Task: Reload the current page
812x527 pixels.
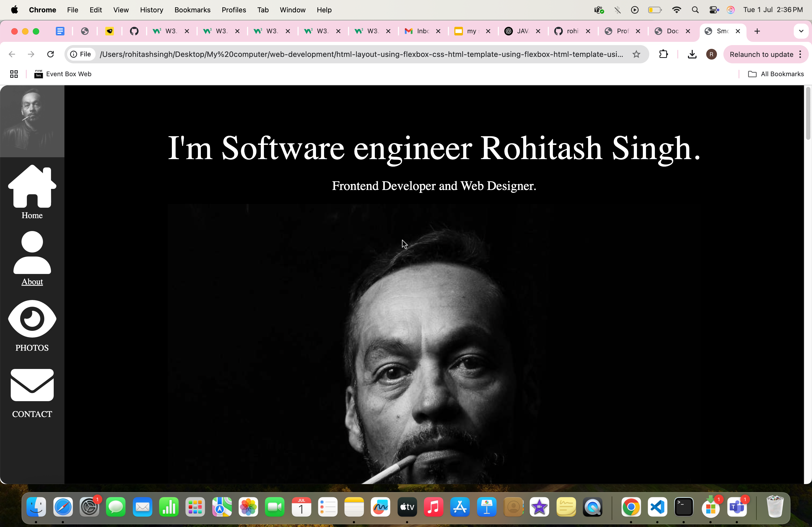Action: (50, 54)
